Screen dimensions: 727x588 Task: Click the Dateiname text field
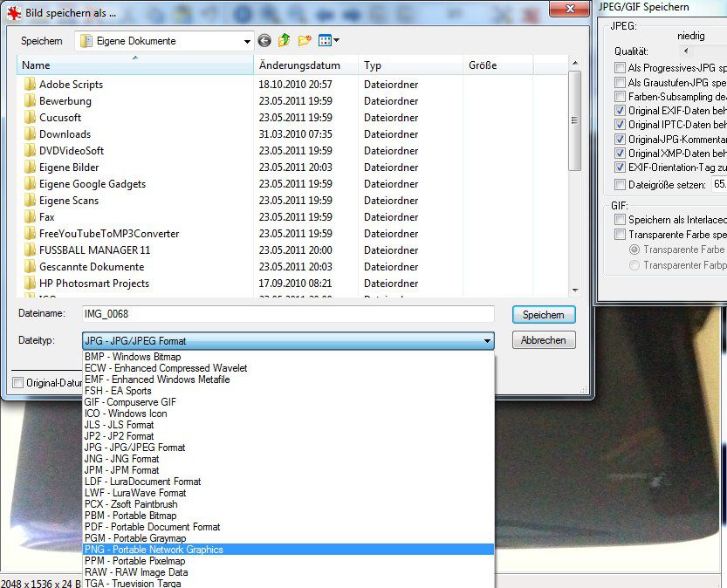coord(287,314)
